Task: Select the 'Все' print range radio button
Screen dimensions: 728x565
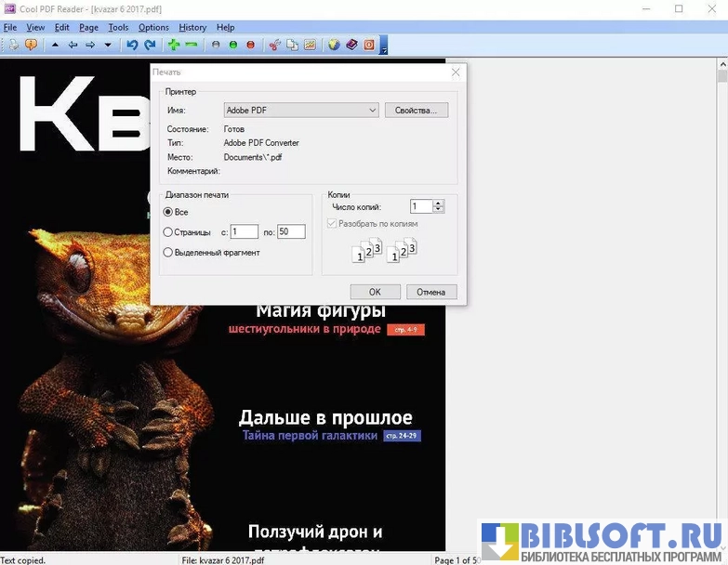Action: tap(168, 213)
